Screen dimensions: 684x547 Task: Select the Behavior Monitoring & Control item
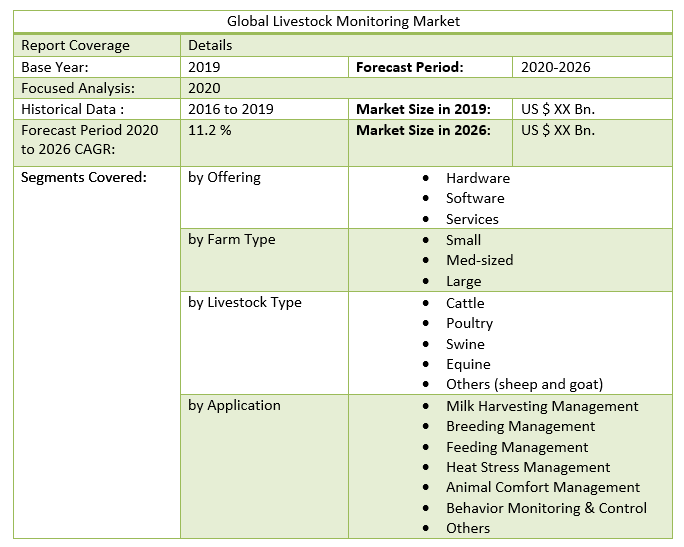[546, 508]
